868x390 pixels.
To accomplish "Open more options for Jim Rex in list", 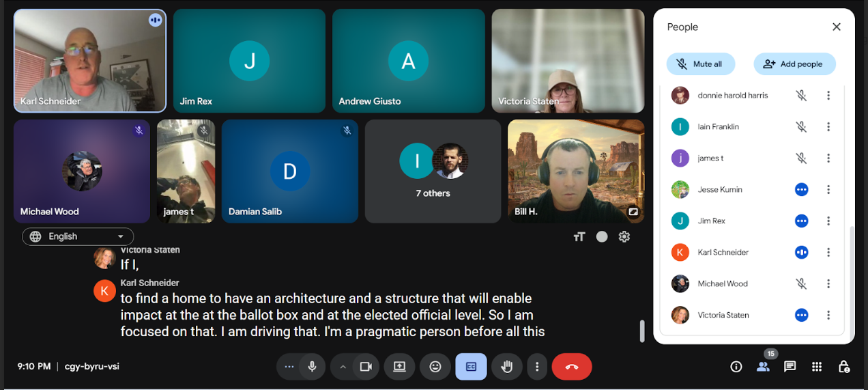I will [828, 221].
